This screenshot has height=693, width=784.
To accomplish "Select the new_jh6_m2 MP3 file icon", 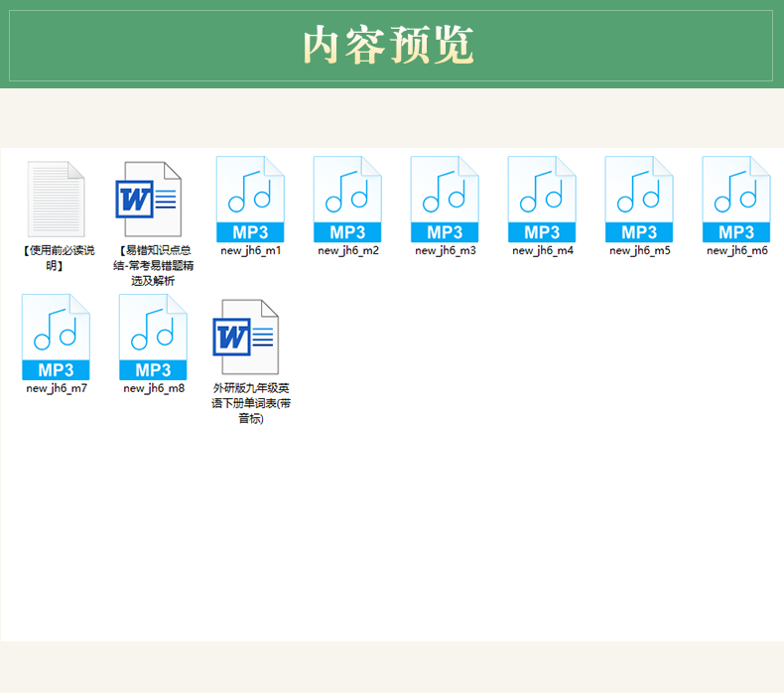I will pyautogui.click(x=347, y=200).
